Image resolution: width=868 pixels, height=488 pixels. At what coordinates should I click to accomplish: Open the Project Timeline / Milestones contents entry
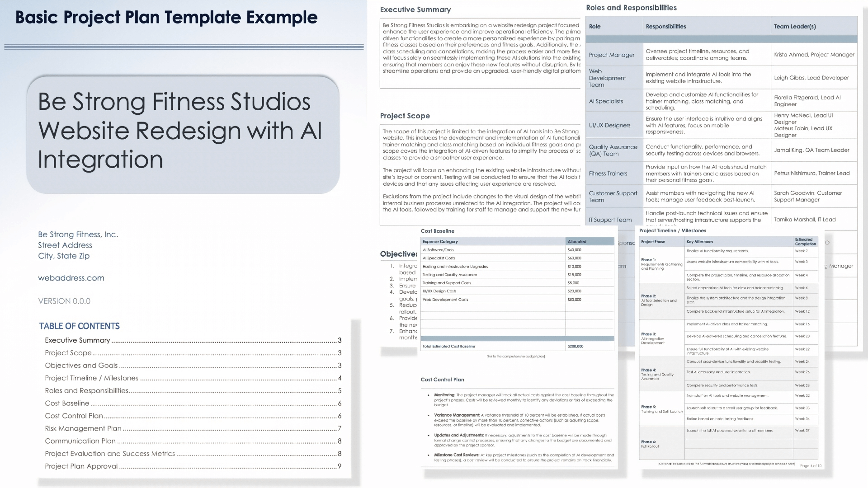[x=193, y=378]
